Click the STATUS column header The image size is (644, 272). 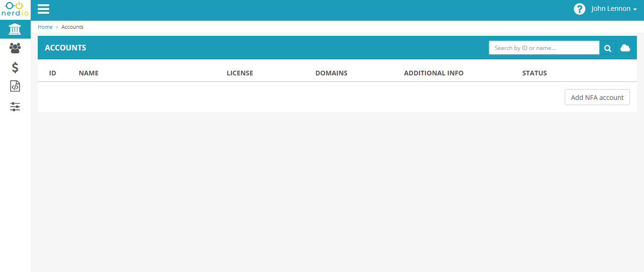tap(535, 73)
